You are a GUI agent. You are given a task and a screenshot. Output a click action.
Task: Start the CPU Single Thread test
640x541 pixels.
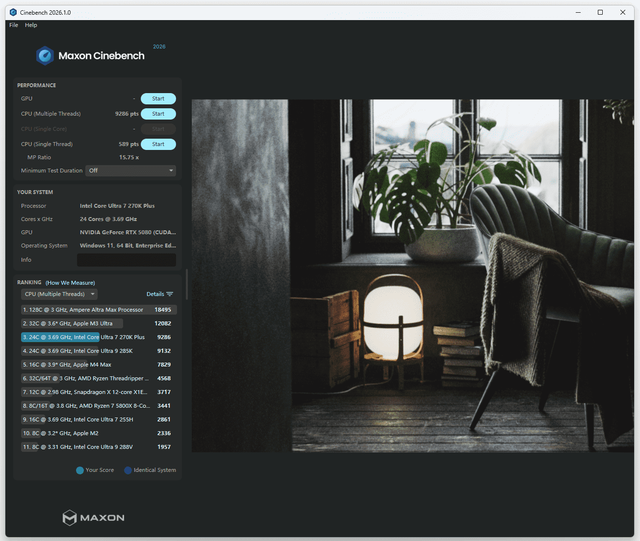point(158,144)
